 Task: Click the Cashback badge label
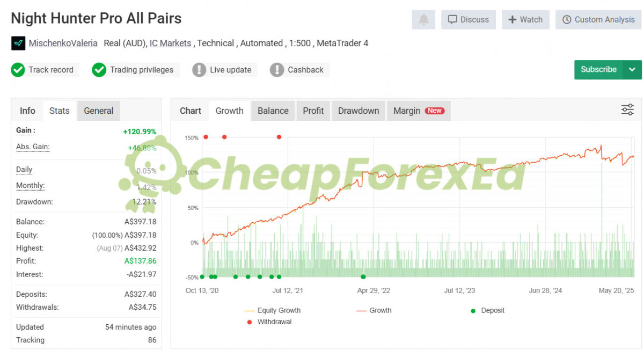[306, 70]
